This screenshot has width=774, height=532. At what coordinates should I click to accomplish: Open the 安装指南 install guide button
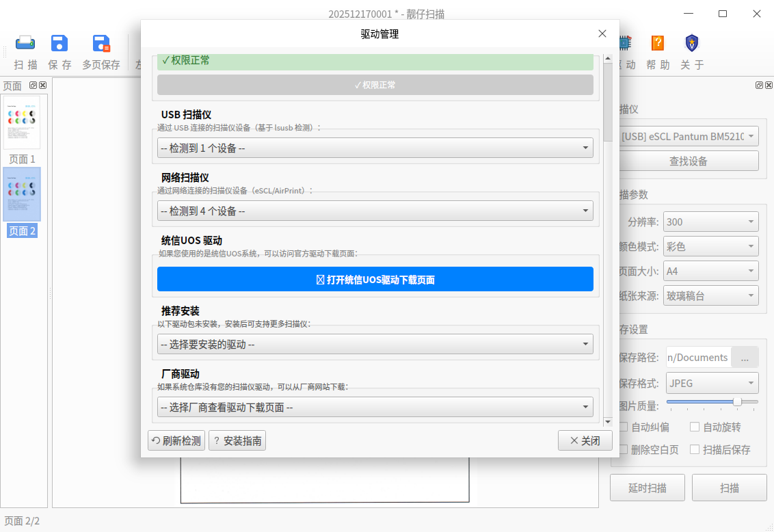pos(237,440)
